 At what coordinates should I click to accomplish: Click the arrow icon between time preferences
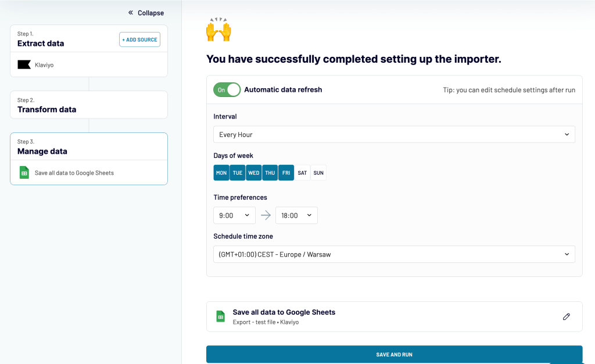266,215
